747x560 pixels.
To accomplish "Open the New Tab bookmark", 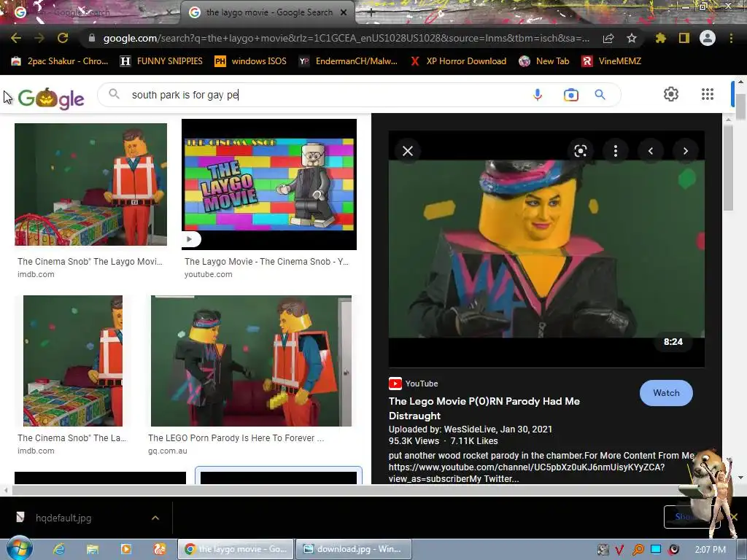I will click(x=544, y=61).
